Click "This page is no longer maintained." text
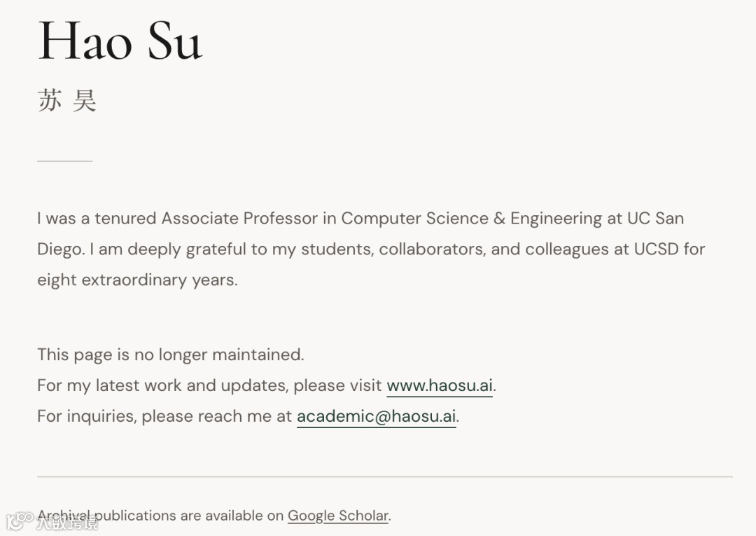Screen dimensions: 756x536 pyautogui.click(x=170, y=355)
